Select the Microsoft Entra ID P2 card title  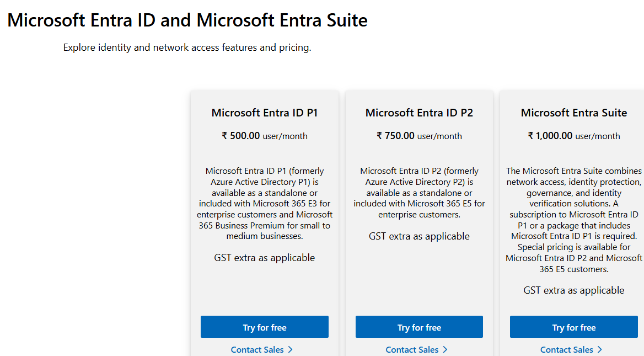click(x=419, y=113)
